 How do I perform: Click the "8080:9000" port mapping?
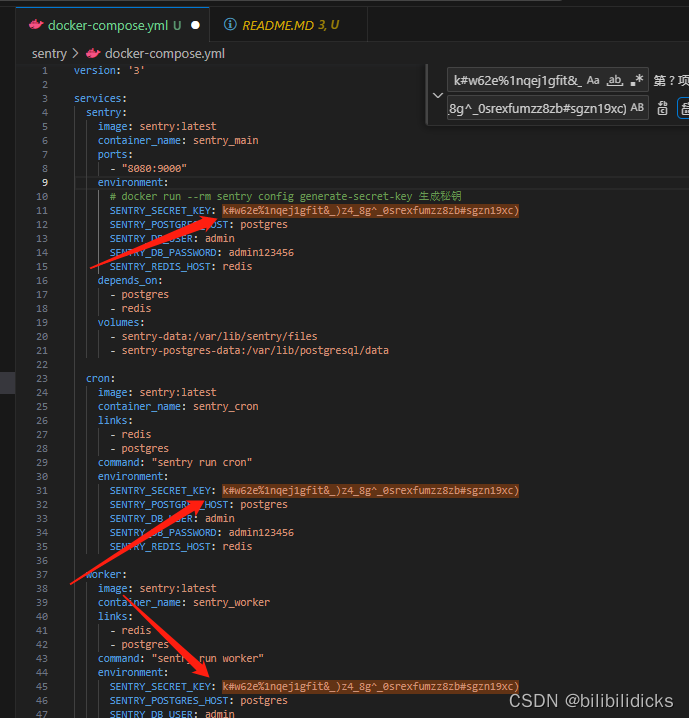[154, 169]
